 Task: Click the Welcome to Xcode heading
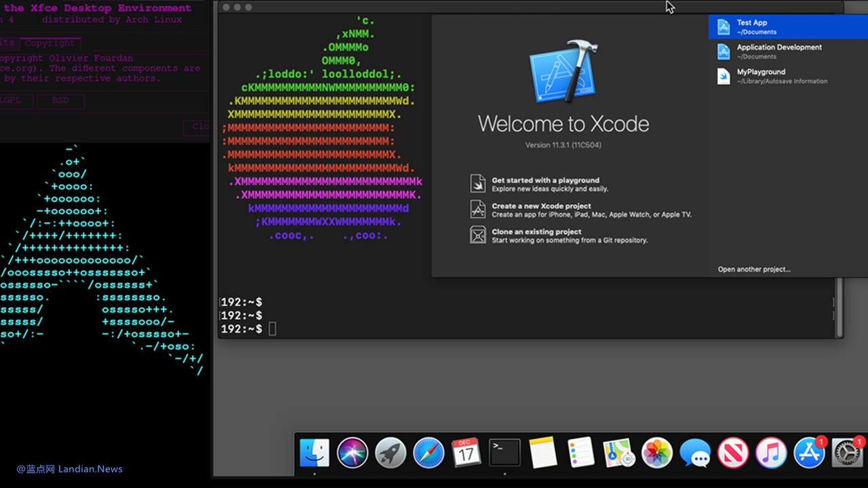(x=563, y=123)
